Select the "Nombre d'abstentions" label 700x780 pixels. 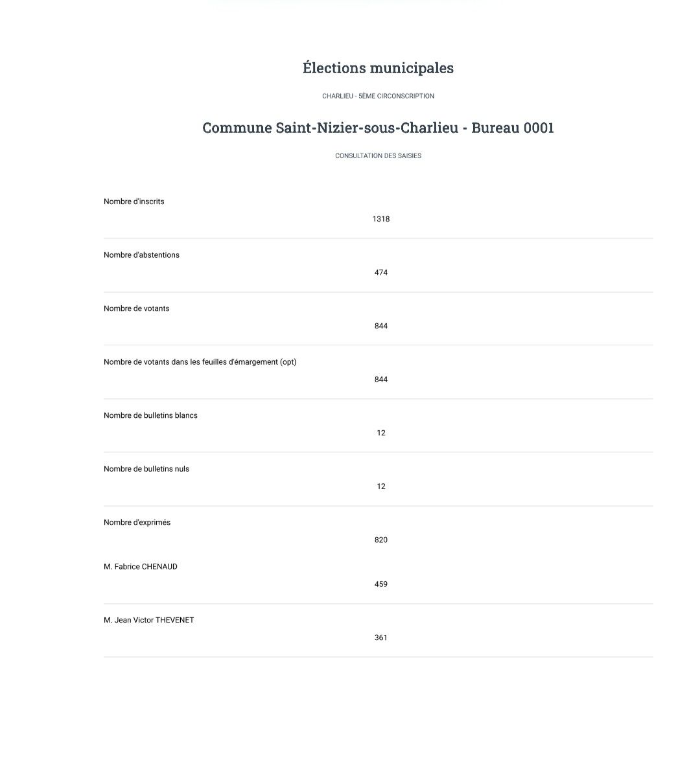coord(141,255)
